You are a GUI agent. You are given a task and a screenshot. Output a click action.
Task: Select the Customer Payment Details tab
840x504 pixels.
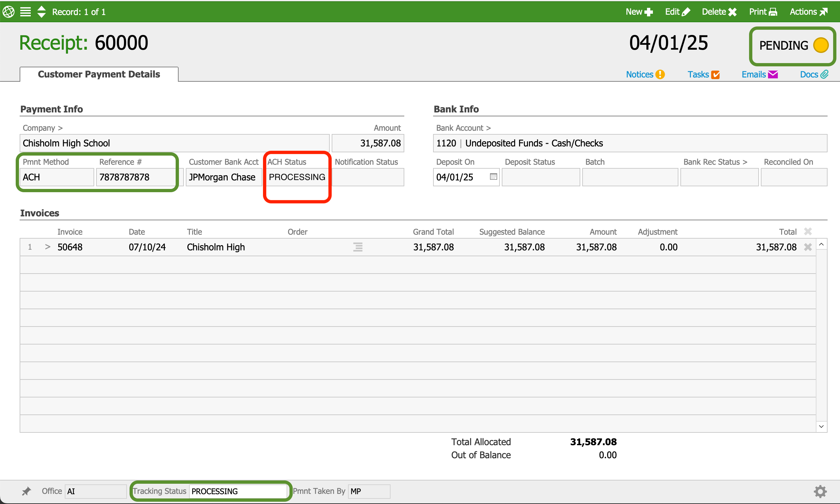tap(99, 74)
